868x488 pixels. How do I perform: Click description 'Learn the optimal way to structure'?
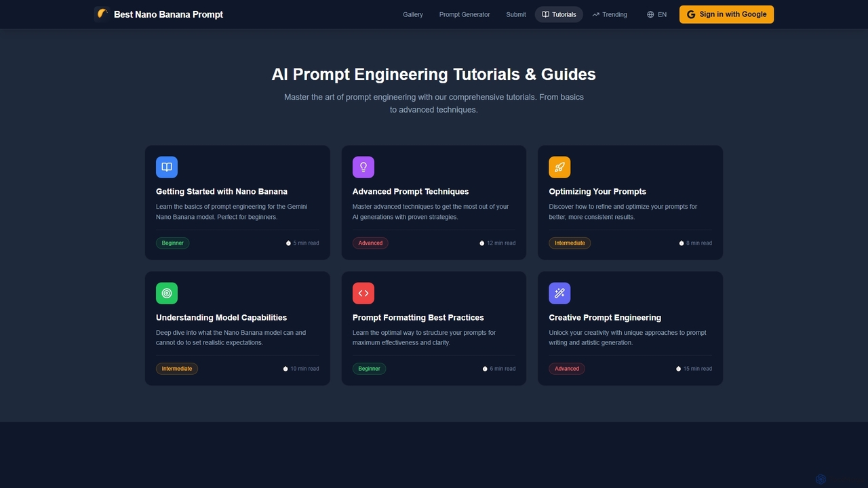[x=424, y=338]
